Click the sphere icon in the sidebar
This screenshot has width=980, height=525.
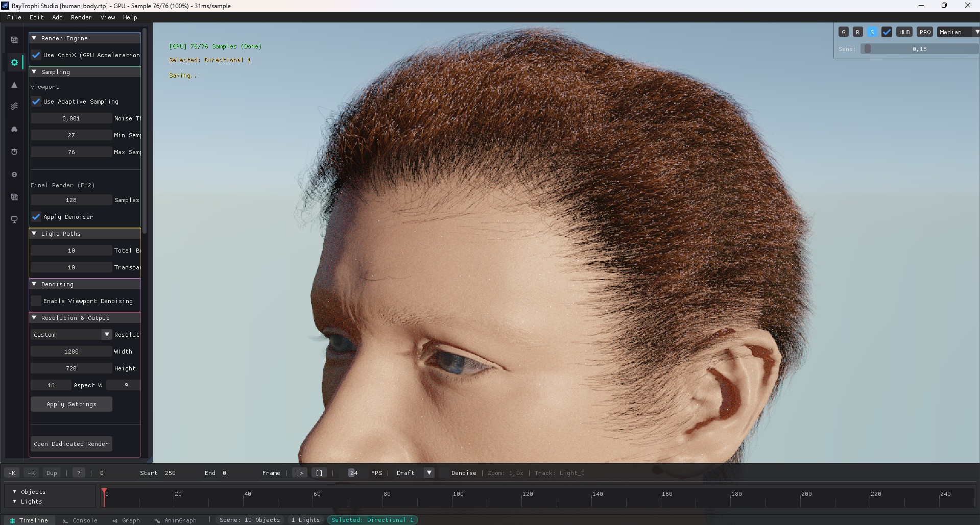[x=14, y=174]
